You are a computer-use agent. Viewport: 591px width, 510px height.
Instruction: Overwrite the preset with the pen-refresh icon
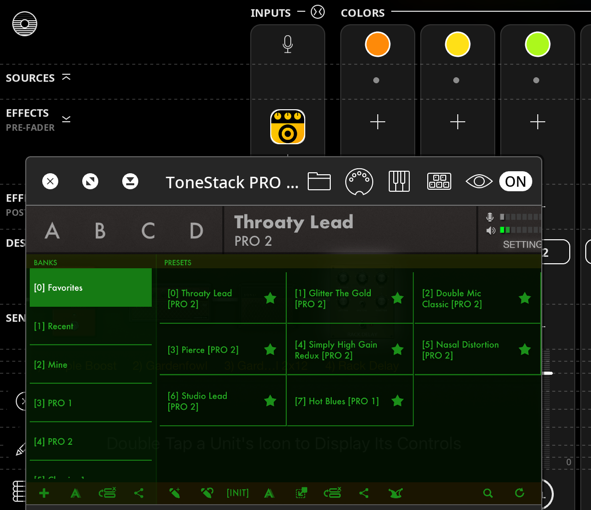(207, 493)
